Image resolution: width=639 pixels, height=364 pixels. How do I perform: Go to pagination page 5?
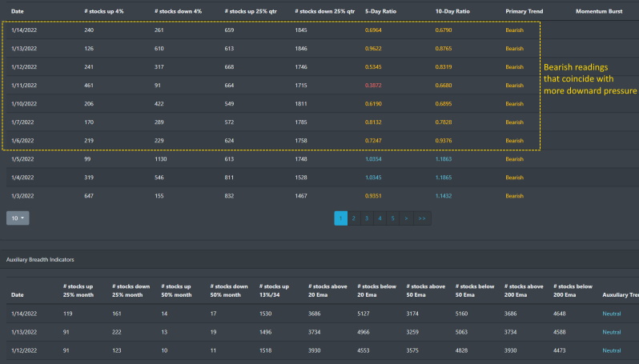click(x=393, y=218)
